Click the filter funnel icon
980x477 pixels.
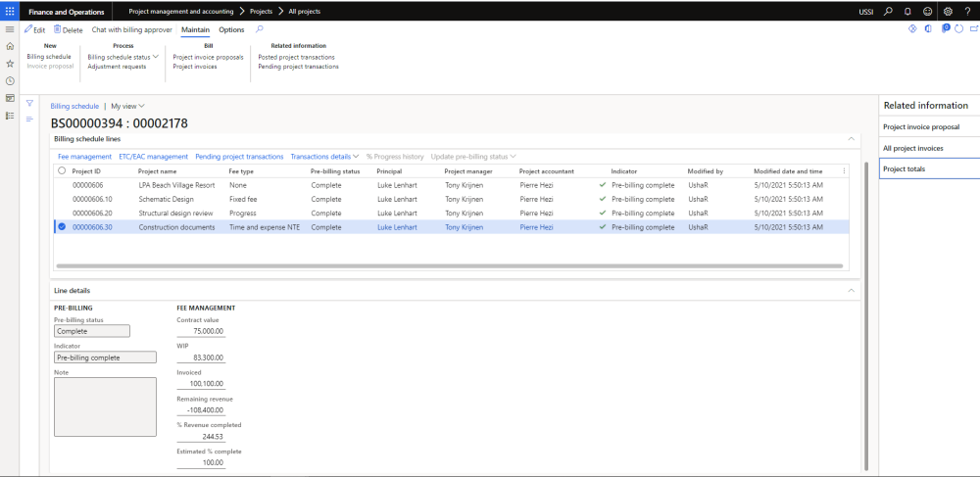29,103
